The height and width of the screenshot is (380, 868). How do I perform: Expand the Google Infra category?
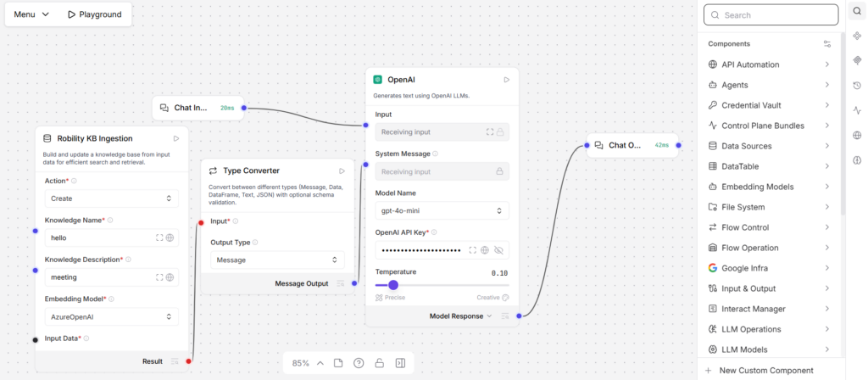point(770,268)
